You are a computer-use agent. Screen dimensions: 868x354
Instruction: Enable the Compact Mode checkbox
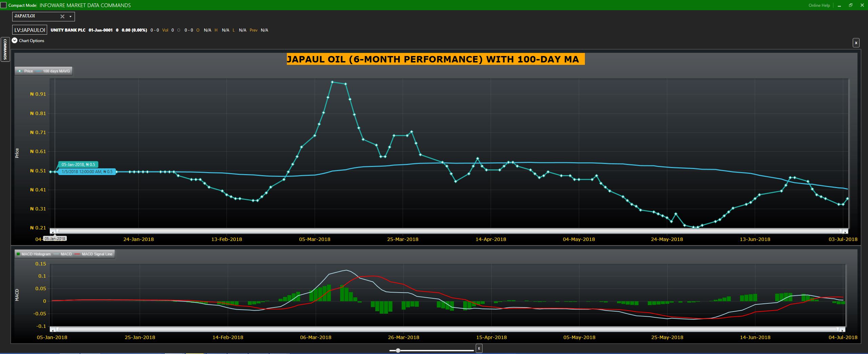[x=3, y=5]
